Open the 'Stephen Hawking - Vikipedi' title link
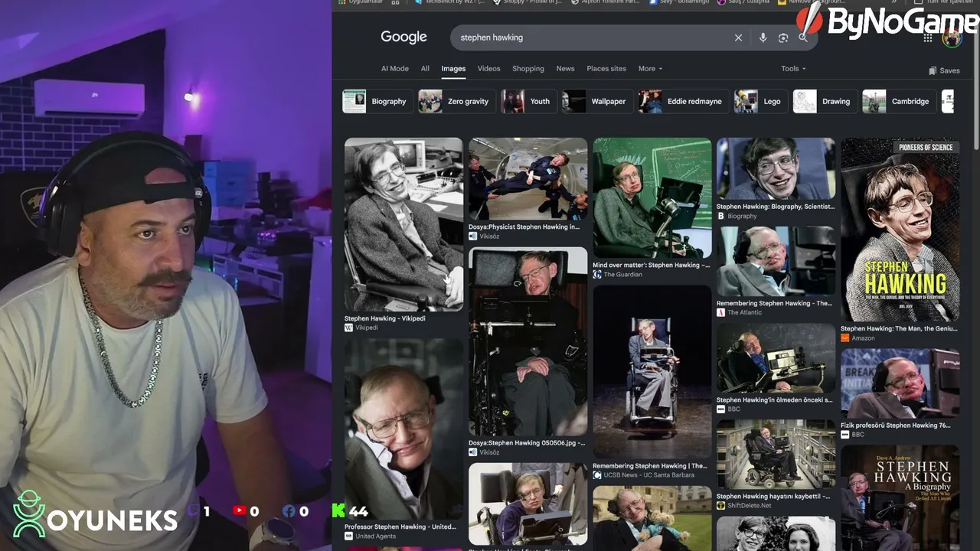 tap(384, 318)
